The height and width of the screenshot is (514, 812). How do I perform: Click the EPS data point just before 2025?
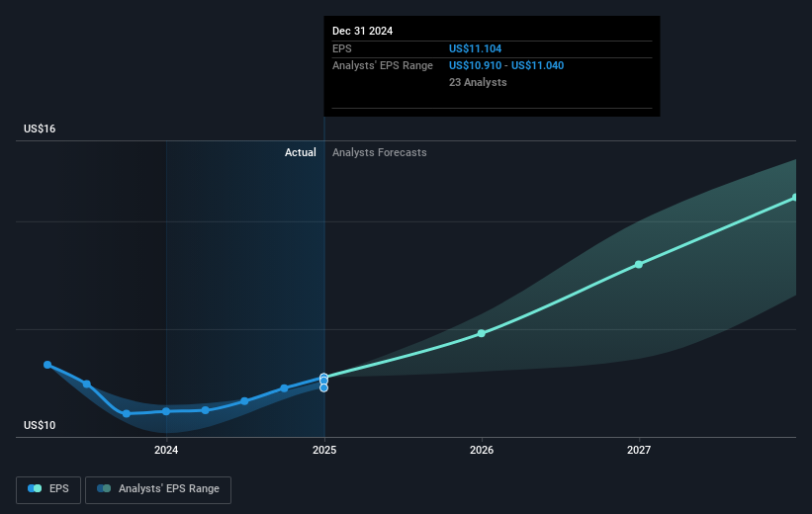[284, 388]
